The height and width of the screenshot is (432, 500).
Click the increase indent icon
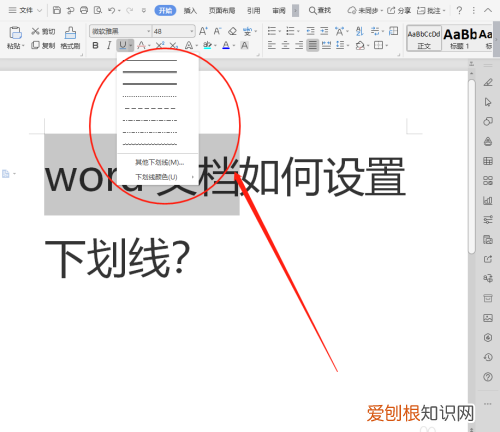click(324, 31)
